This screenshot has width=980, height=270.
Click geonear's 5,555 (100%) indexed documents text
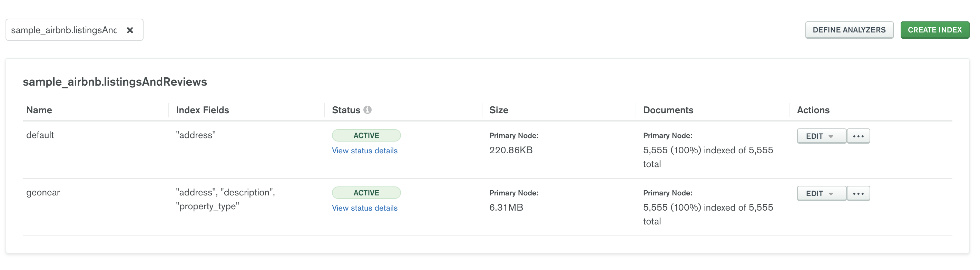708,214
